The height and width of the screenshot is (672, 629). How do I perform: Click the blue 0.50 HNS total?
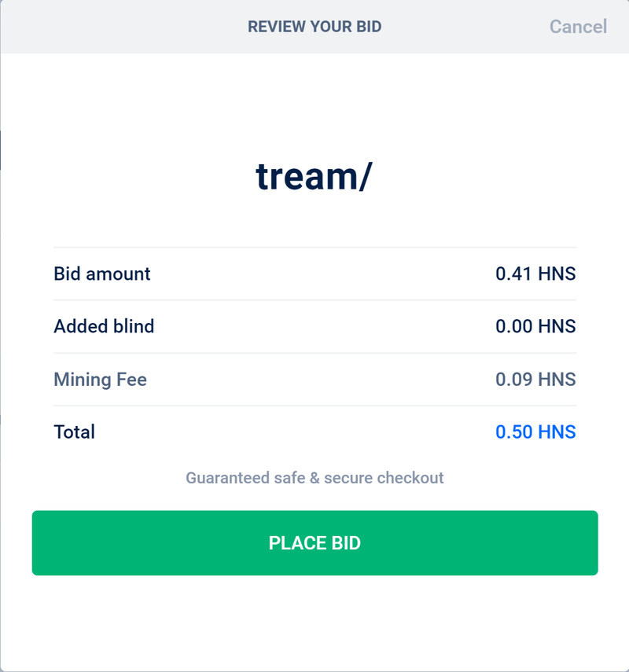click(535, 431)
